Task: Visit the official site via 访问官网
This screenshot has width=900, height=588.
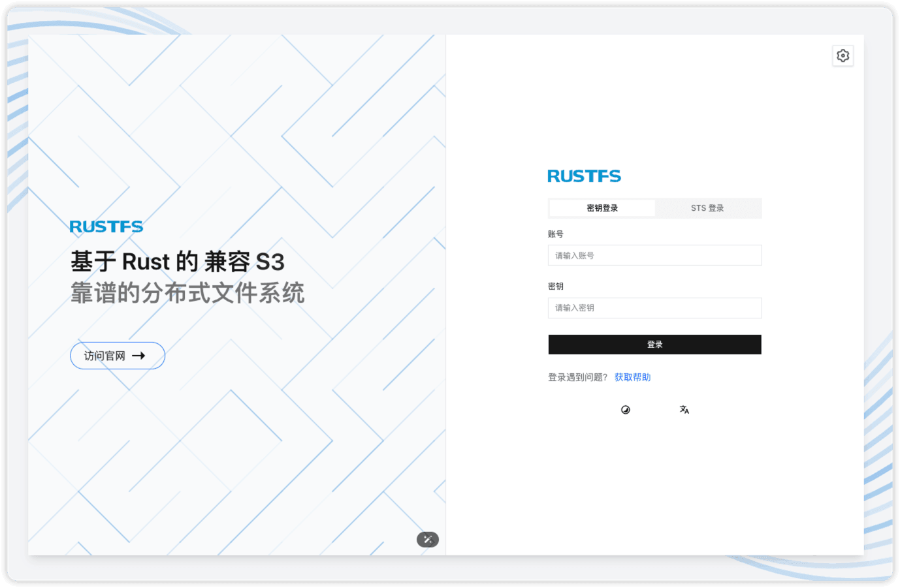Action: pyautogui.click(x=118, y=355)
